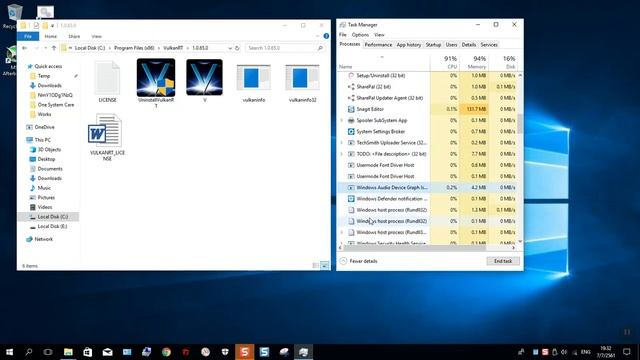Expand TechSmith Uploader Service process
This screenshot has width=640, height=360.
(342, 143)
